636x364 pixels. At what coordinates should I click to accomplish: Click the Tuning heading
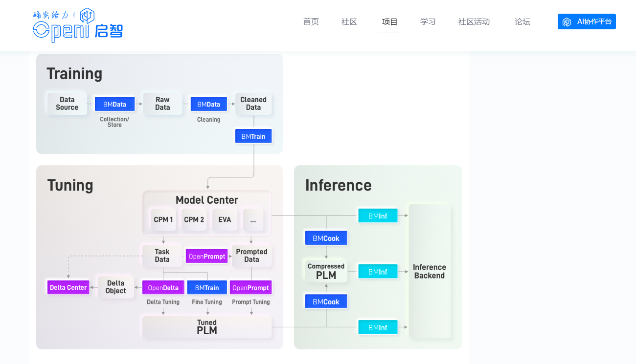[70, 185]
